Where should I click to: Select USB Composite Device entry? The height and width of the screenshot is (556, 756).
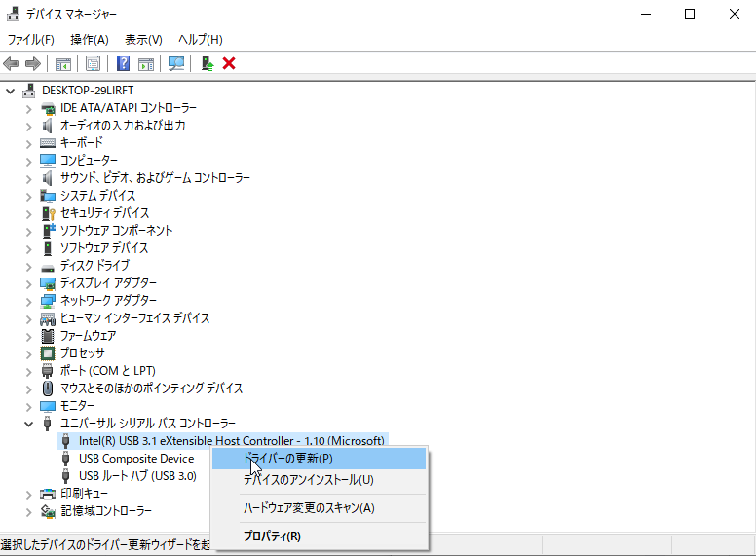(136, 459)
